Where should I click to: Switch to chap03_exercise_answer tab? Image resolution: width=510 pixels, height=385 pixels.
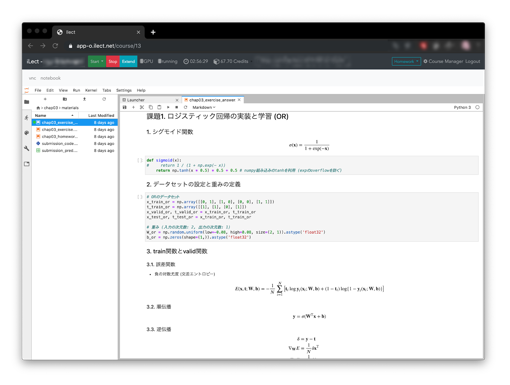pyautogui.click(x=212, y=100)
